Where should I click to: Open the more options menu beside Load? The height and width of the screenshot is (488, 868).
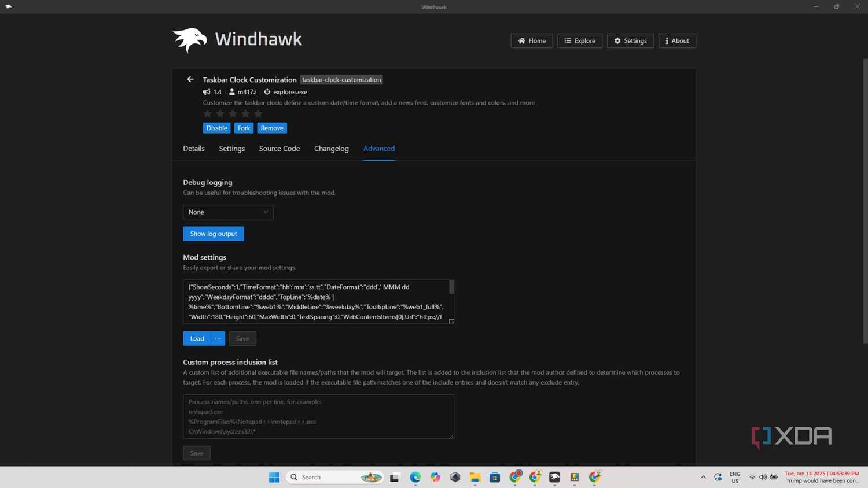[218, 338]
